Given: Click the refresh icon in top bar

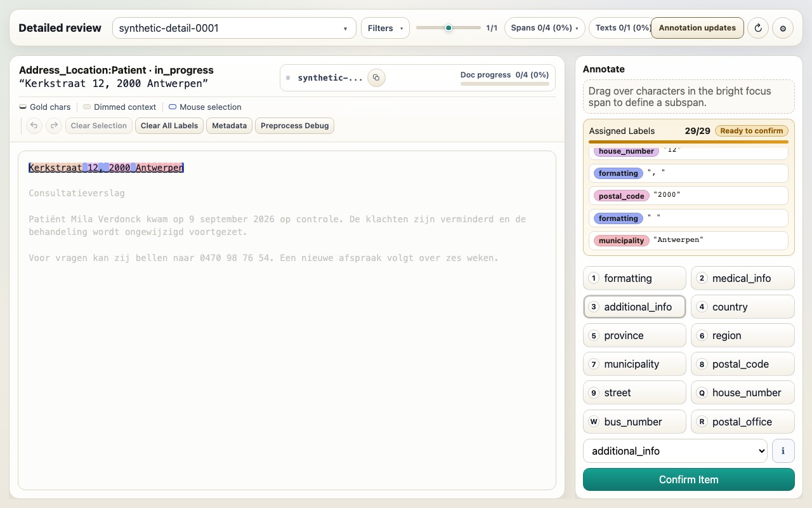Looking at the screenshot, I should coord(758,28).
